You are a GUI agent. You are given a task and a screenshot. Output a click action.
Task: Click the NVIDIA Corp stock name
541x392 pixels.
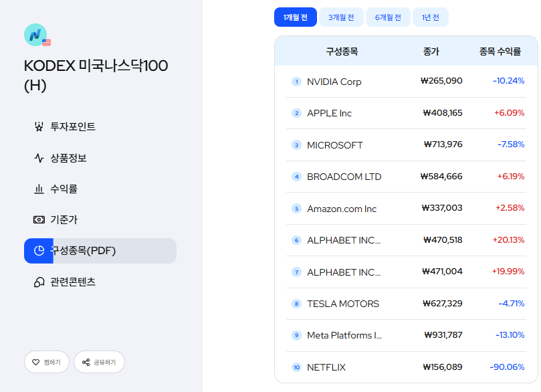tap(334, 82)
